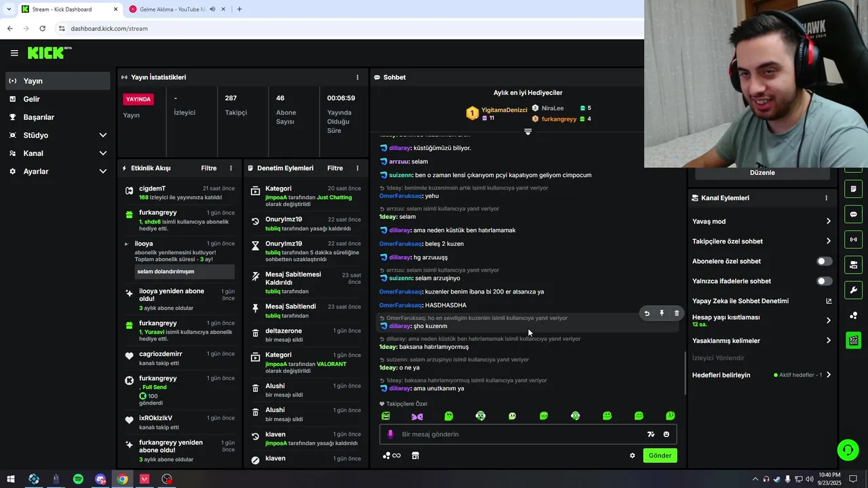Select Başarılar in the left sidebar
This screenshot has width=868, height=488.
pyautogui.click(x=58, y=117)
